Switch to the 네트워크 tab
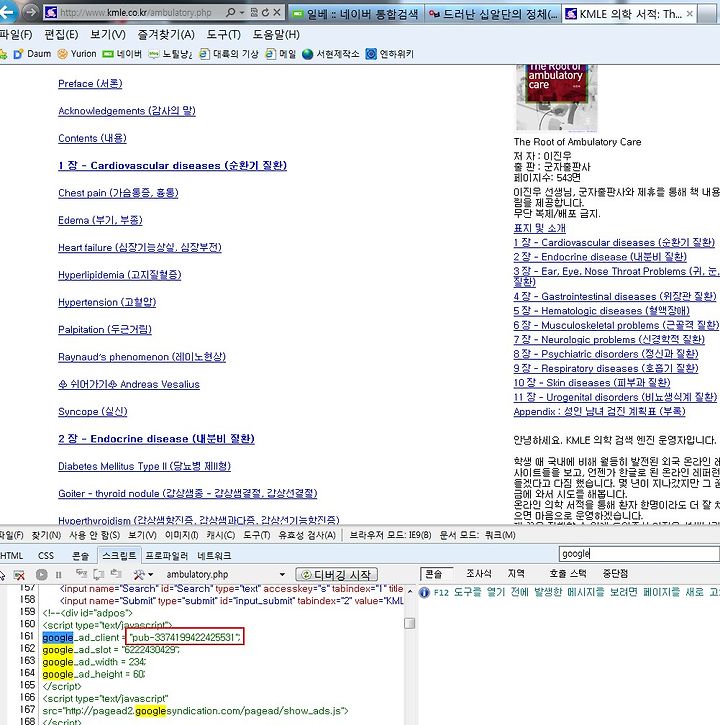This screenshot has width=720, height=725. pyautogui.click(x=214, y=555)
